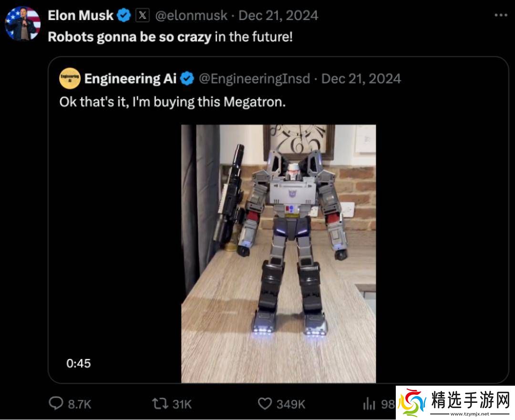
Task: Click the quoted tweet's Dec 21, 2024 date
Action: [x=361, y=79]
